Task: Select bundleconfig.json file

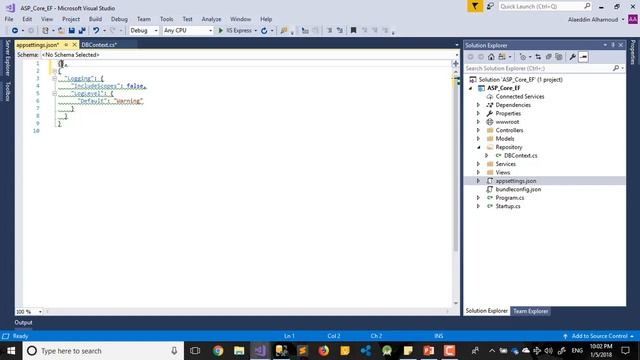Action: [518, 189]
